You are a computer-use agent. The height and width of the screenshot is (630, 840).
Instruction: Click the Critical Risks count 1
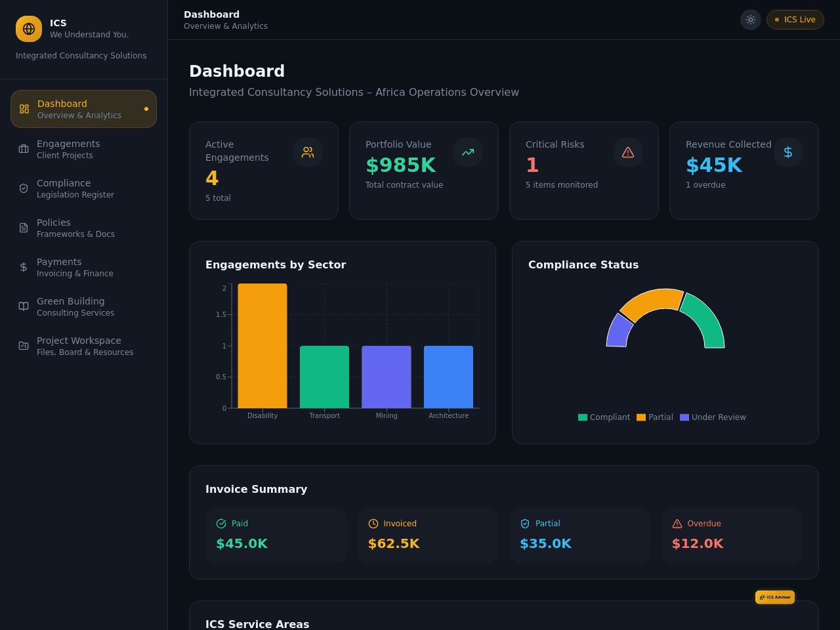tap(532, 165)
